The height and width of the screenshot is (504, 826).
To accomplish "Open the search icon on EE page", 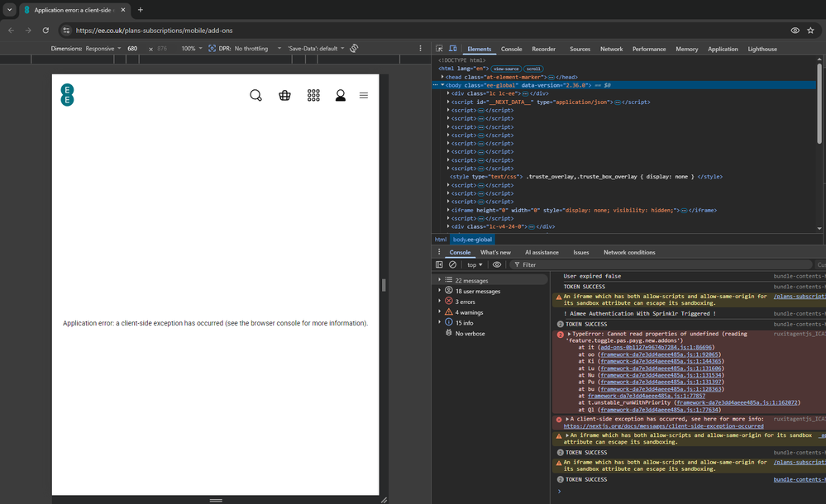I will [x=255, y=95].
